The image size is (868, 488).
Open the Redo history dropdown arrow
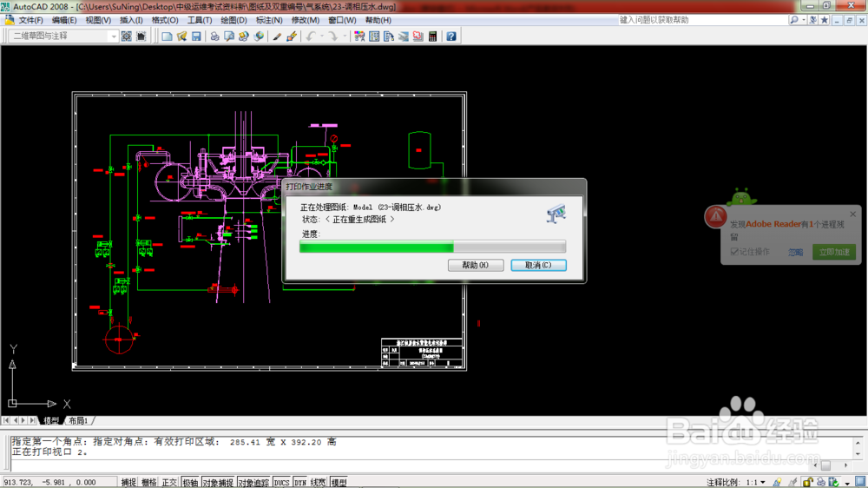tap(345, 36)
